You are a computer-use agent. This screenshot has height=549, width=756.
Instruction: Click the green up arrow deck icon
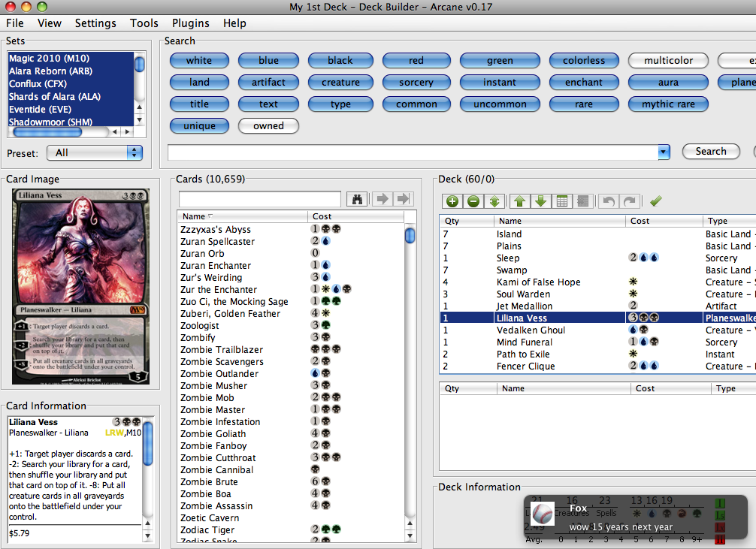point(519,201)
